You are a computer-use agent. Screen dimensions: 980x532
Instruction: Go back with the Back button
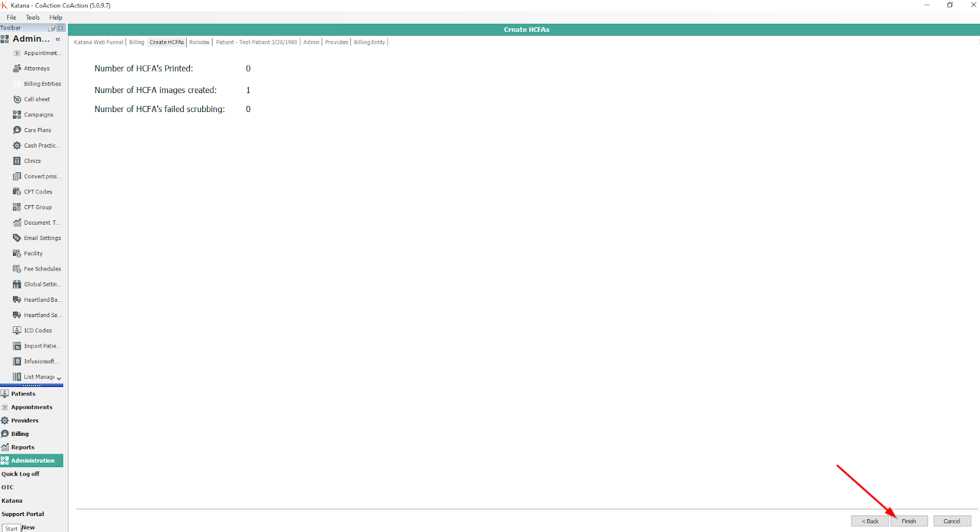[x=870, y=521]
